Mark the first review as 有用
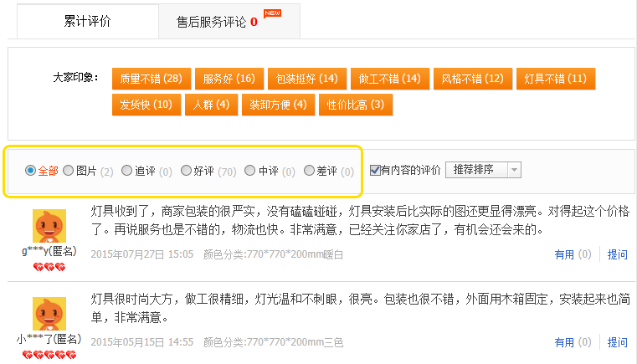637x364 pixels. (x=564, y=254)
